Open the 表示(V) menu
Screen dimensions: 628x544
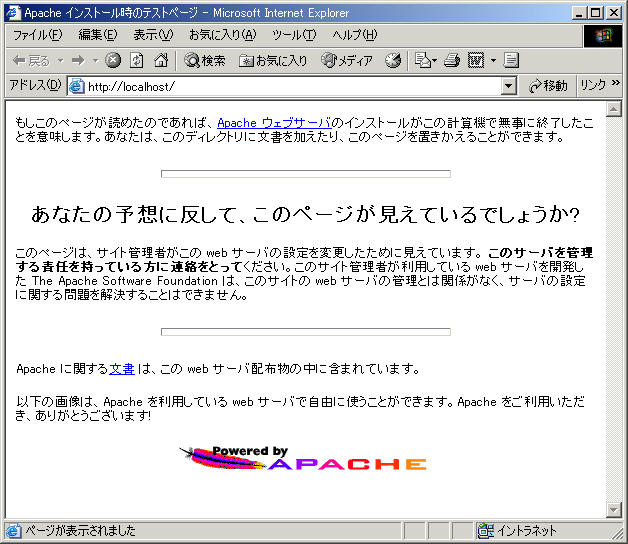153,35
